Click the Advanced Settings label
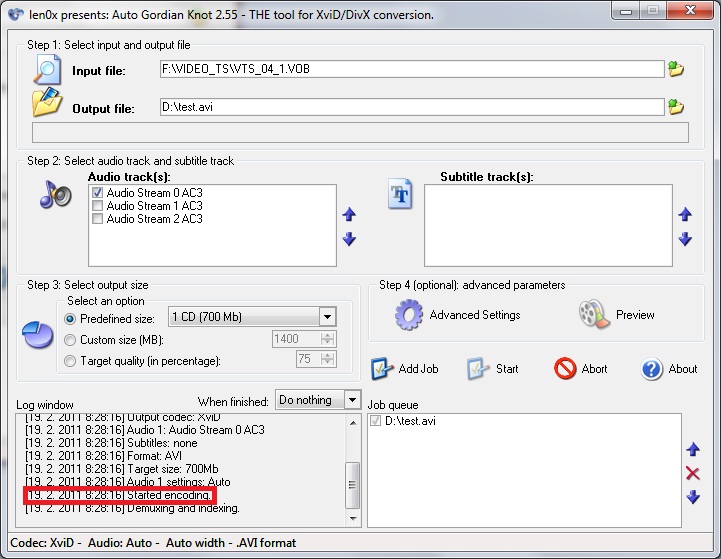The width and height of the screenshot is (721, 559). coord(475,315)
